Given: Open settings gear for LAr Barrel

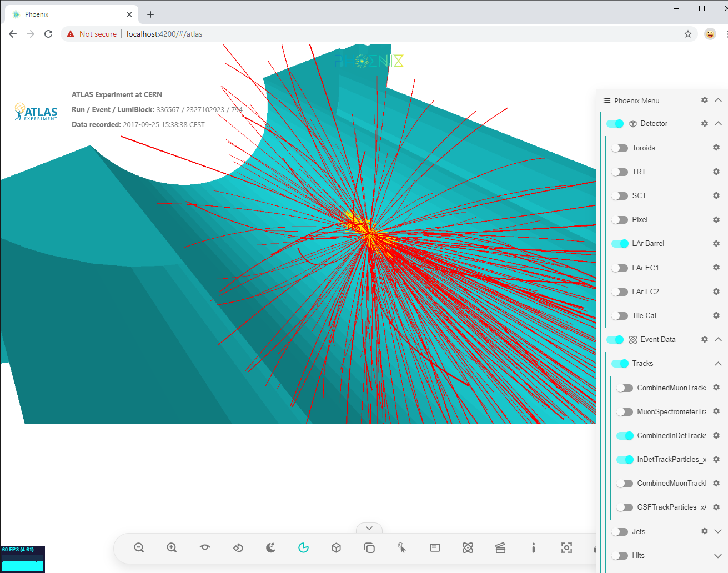Looking at the screenshot, I should pyautogui.click(x=716, y=243).
